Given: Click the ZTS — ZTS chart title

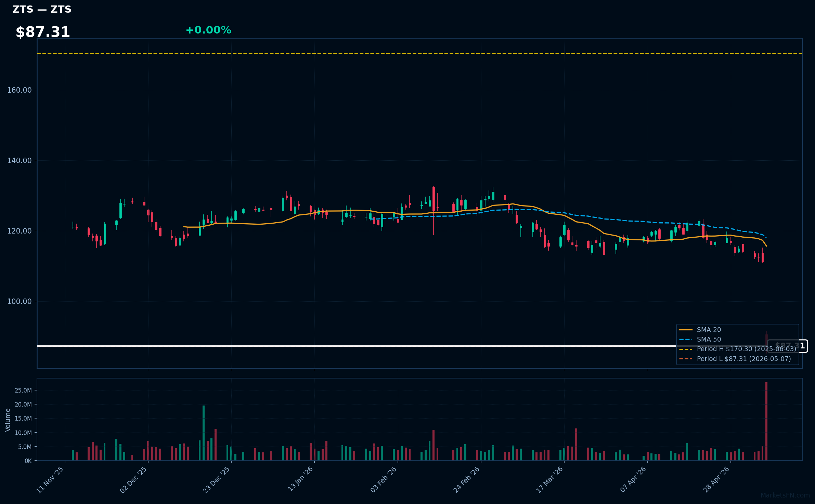Looking at the screenshot, I should click(42, 9).
